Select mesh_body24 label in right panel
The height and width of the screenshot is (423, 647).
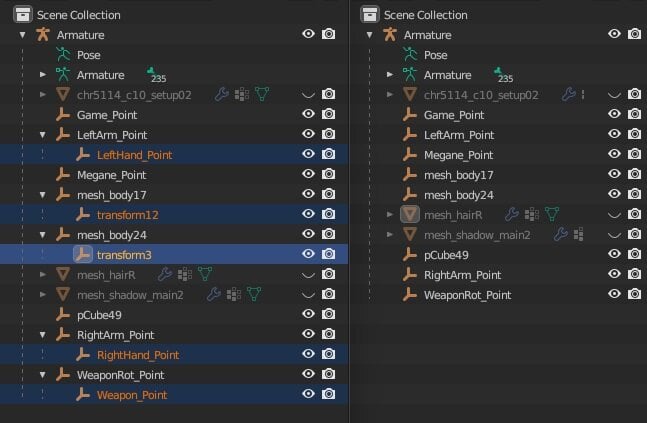pyautogui.click(x=458, y=195)
